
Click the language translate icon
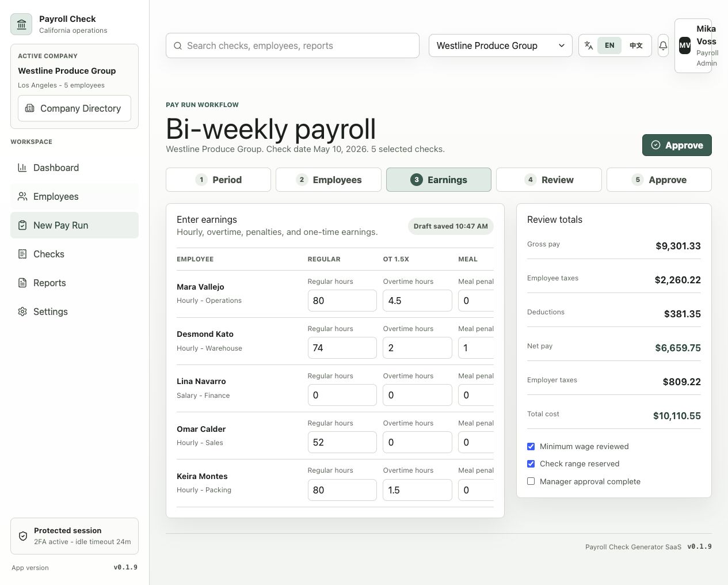point(589,45)
